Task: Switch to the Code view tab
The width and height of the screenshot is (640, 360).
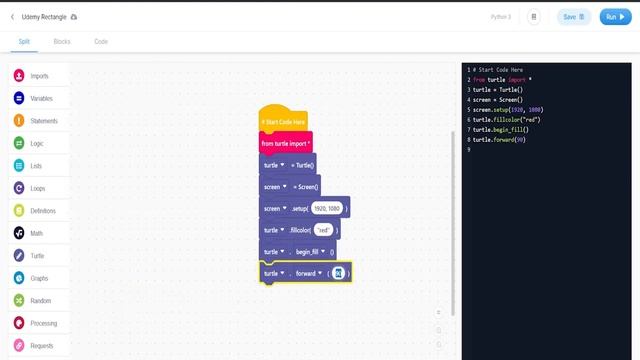Action: [x=101, y=42]
